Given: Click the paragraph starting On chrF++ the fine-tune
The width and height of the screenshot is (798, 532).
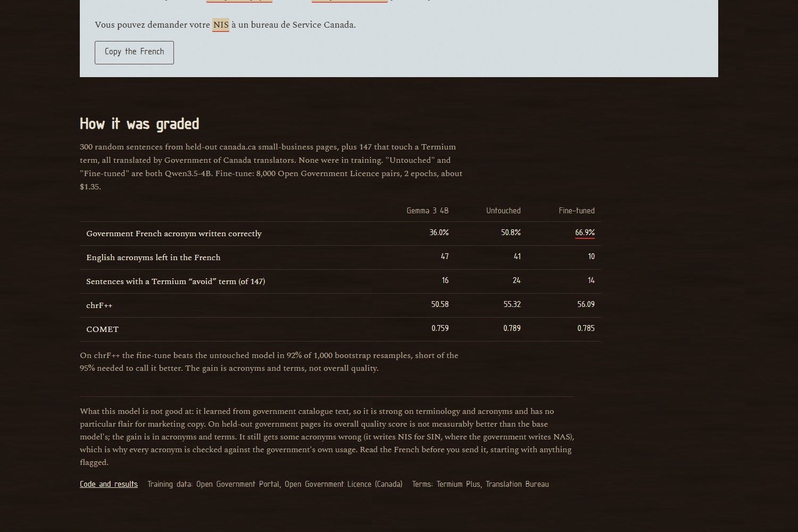Looking at the screenshot, I should click(x=269, y=362).
